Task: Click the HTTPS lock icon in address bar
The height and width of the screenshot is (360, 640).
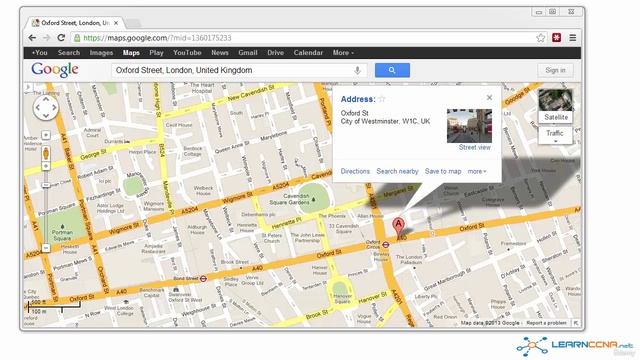Action: [x=77, y=38]
